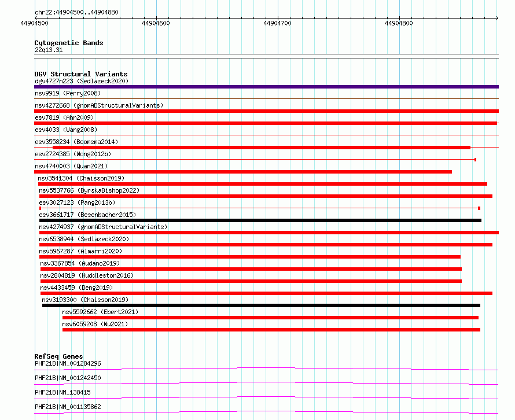
Task: Open variant nsv3193300 (Chaisson2019)
Action: pyautogui.click(x=85, y=300)
